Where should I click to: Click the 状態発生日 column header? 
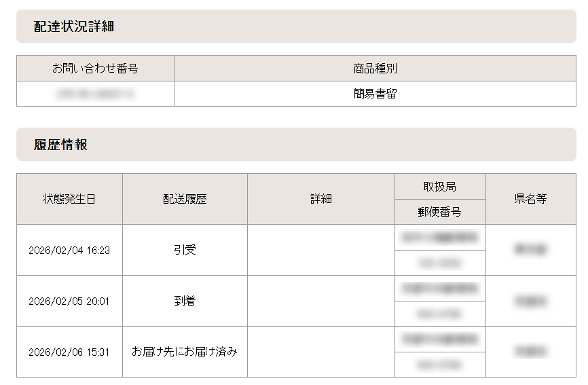69,199
